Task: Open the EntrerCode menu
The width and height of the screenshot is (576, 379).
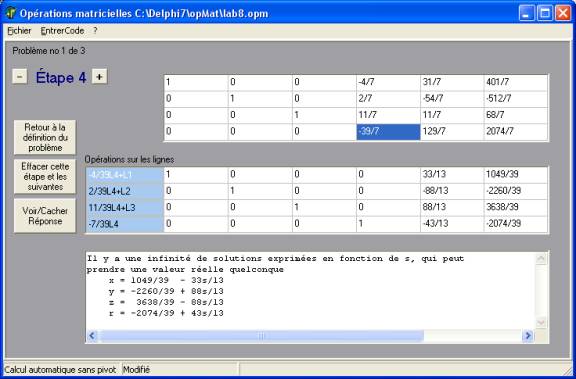Action: tap(62, 31)
